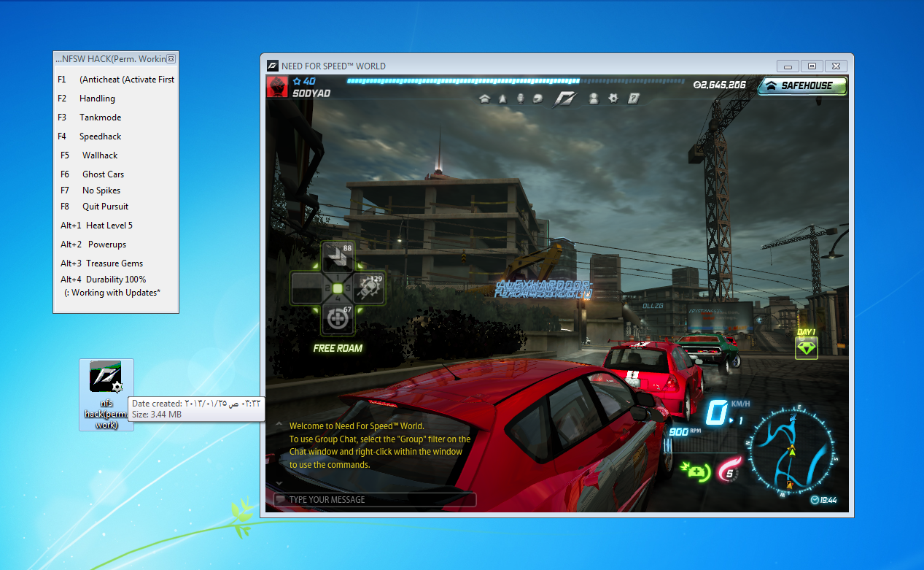Open the player profile person icon

[x=594, y=99]
